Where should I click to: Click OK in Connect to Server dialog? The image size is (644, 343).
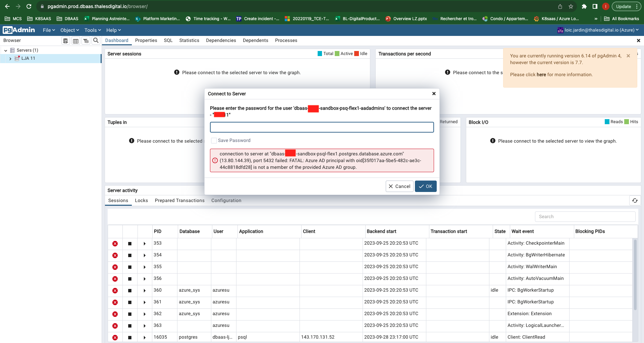click(x=426, y=186)
